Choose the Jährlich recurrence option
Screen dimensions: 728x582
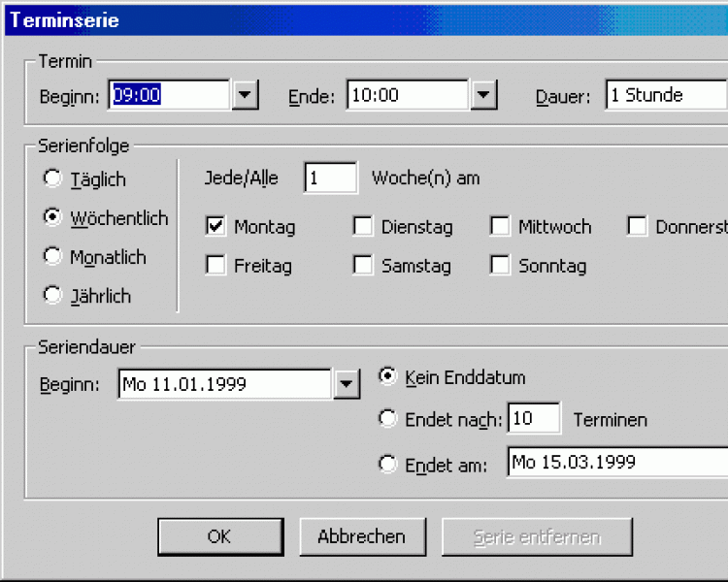point(52,296)
